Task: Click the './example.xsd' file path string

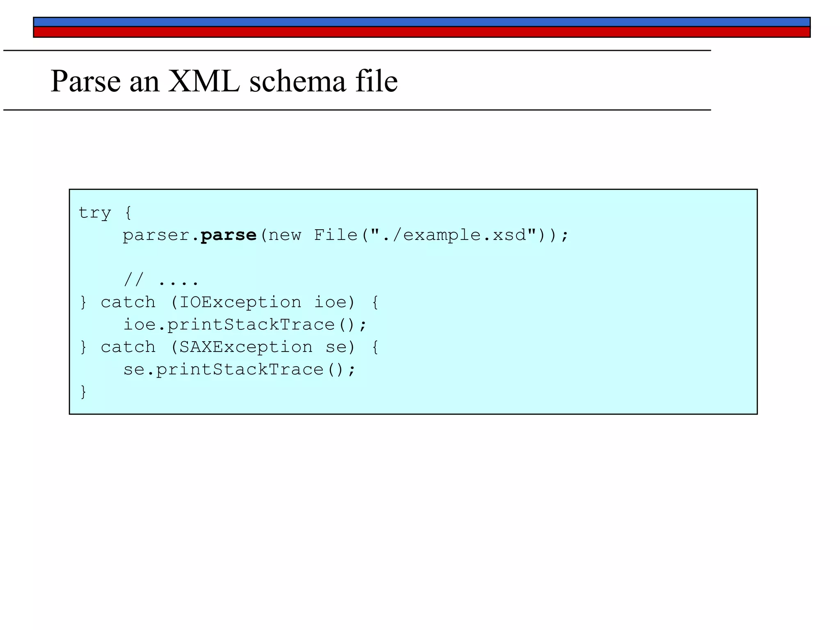Action: point(453,235)
